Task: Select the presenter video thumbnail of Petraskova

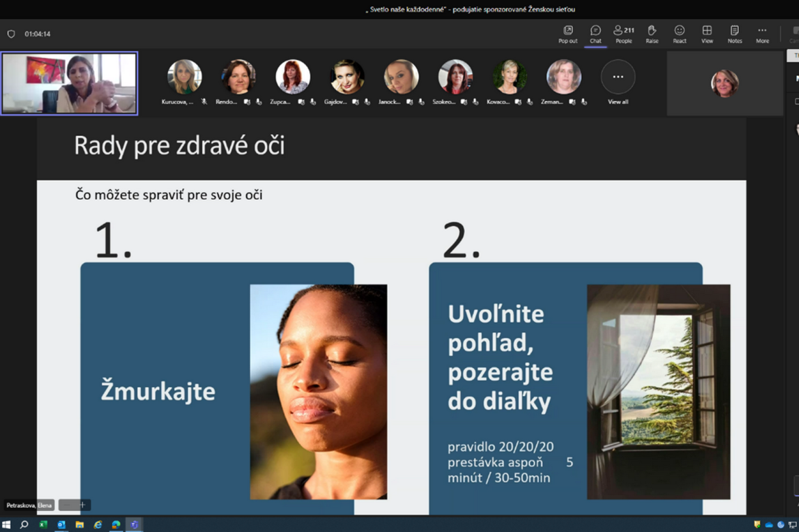Action: 69,83
